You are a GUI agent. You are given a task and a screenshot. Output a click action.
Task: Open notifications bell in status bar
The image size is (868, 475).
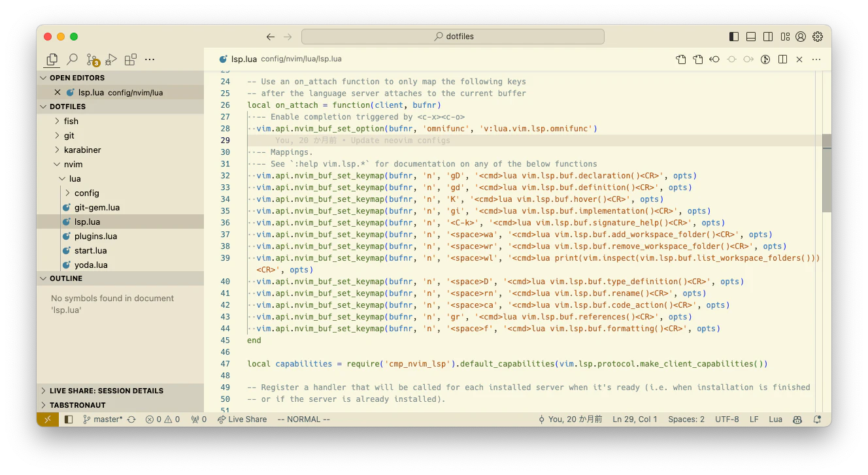tap(817, 419)
